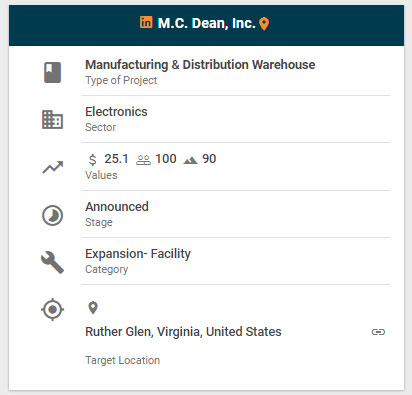Select Manufacturing & Distribution Warehouse text
The image size is (412, 395).
click(200, 65)
